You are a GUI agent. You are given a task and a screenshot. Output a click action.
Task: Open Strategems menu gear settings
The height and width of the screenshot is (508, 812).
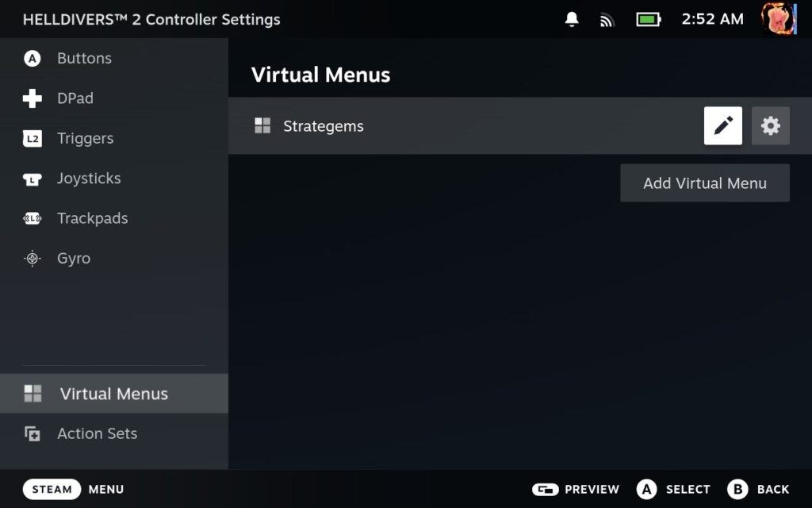pos(771,126)
